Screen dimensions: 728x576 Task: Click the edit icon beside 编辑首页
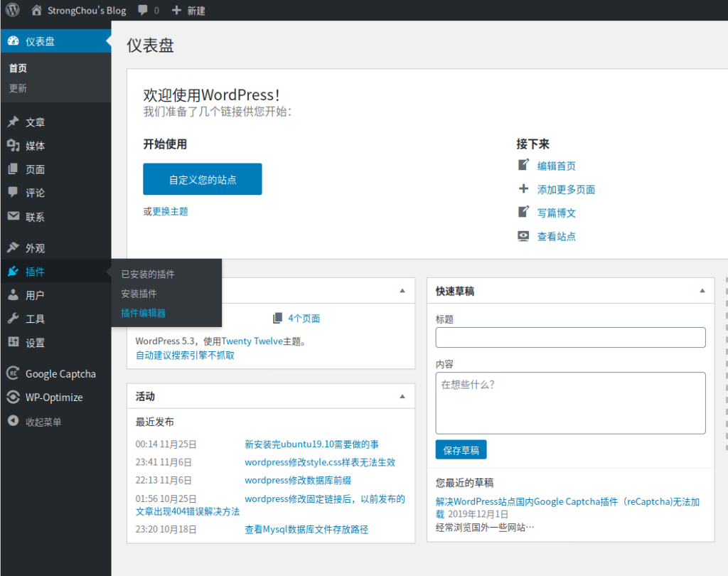pyautogui.click(x=523, y=165)
